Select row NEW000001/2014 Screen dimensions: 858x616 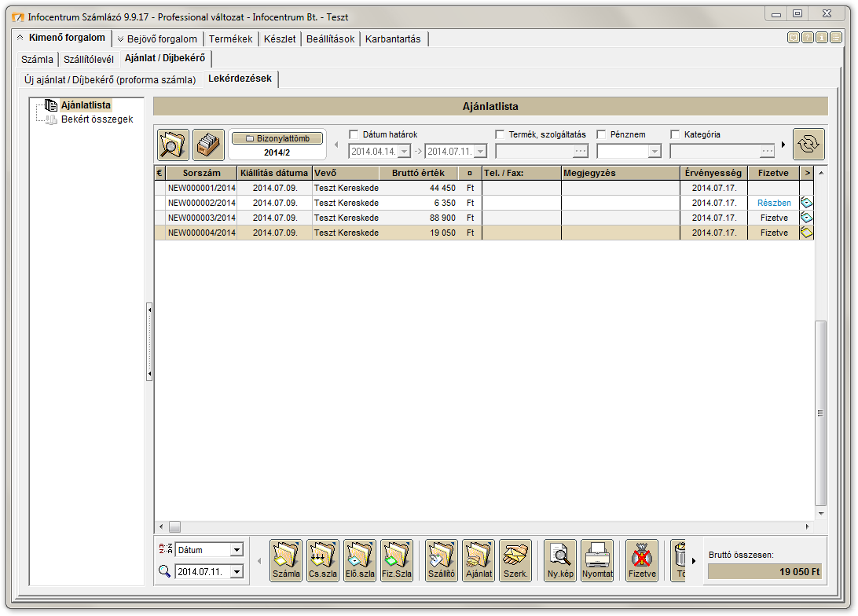pos(484,189)
